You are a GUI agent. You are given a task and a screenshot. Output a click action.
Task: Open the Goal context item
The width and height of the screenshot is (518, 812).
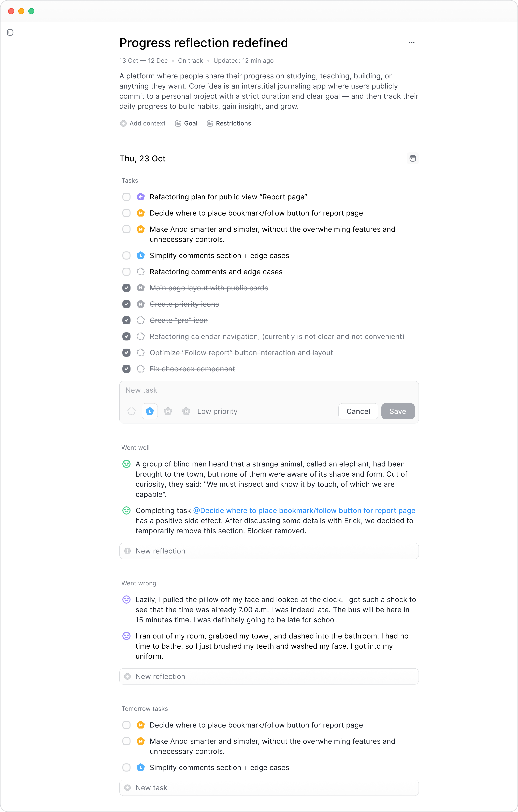click(186, 123)
